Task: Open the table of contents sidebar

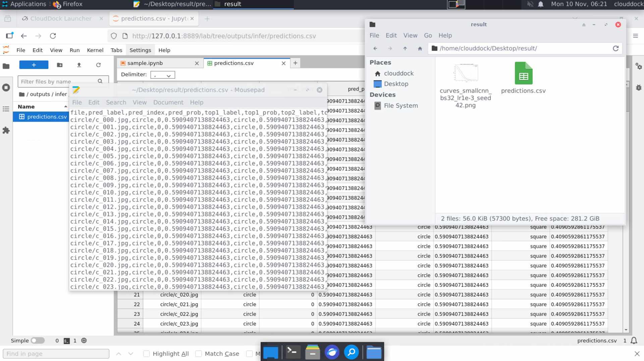Action: pos(6,109)
